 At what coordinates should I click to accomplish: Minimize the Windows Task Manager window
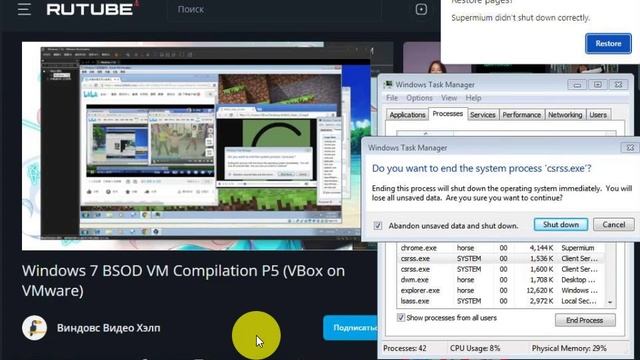pos(577,84)
